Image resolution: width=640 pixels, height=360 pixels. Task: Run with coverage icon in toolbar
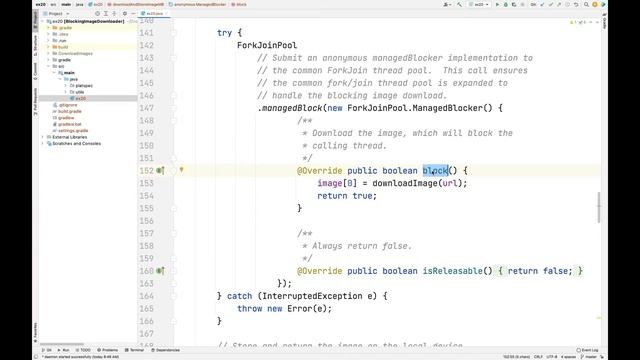pos(514,4)
